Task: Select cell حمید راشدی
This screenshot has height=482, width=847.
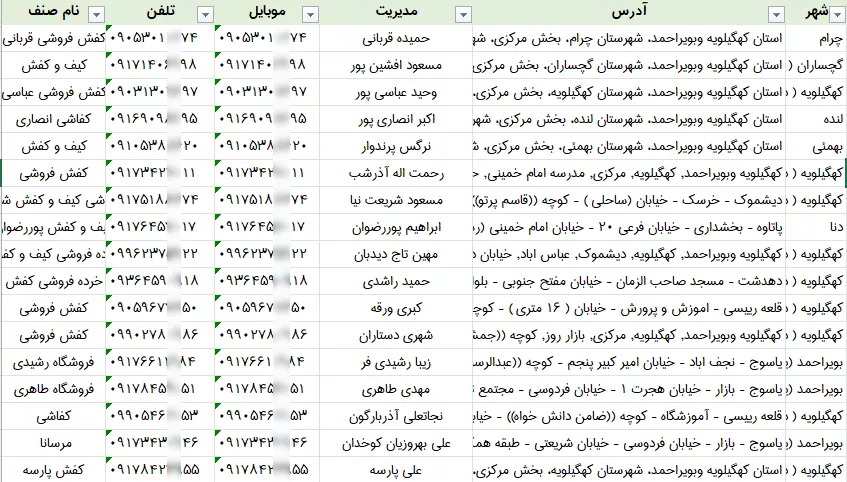Action: 396,282
